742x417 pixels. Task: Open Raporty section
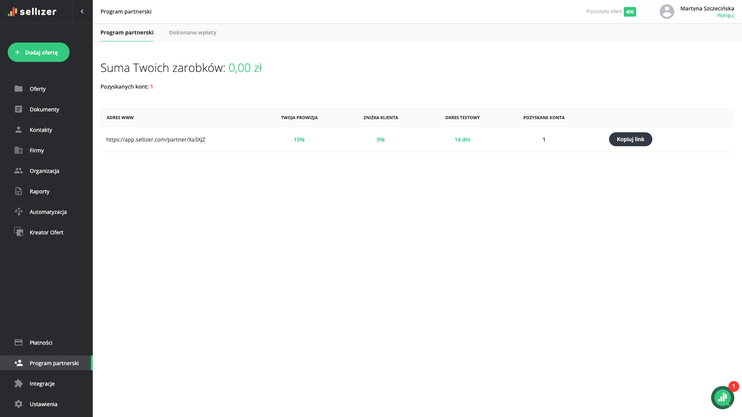(39, 192)
